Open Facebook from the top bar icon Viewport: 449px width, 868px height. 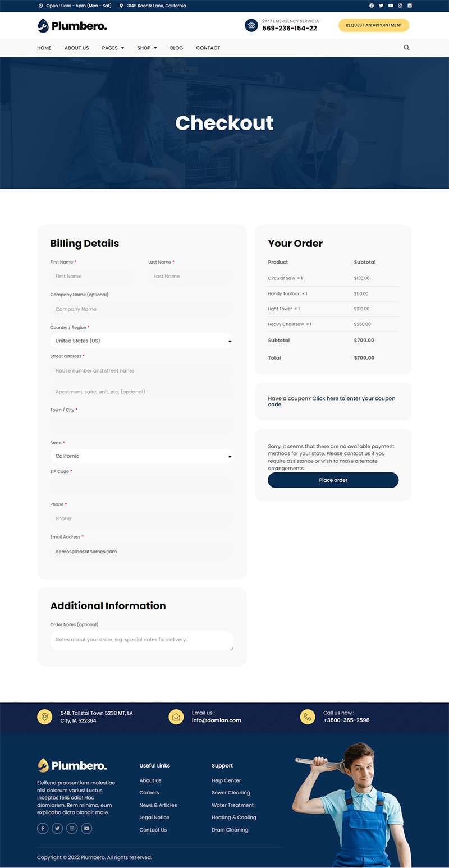[372, 6]
